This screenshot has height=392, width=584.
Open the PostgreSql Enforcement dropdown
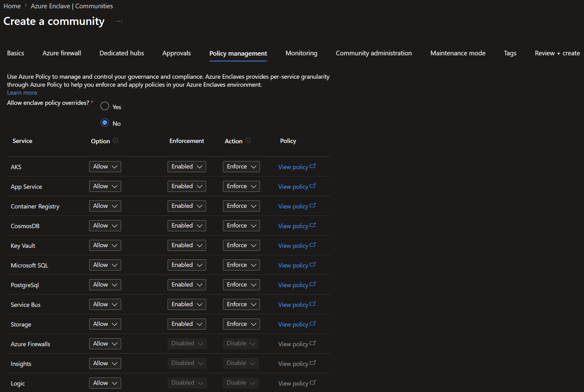[187, 285]
